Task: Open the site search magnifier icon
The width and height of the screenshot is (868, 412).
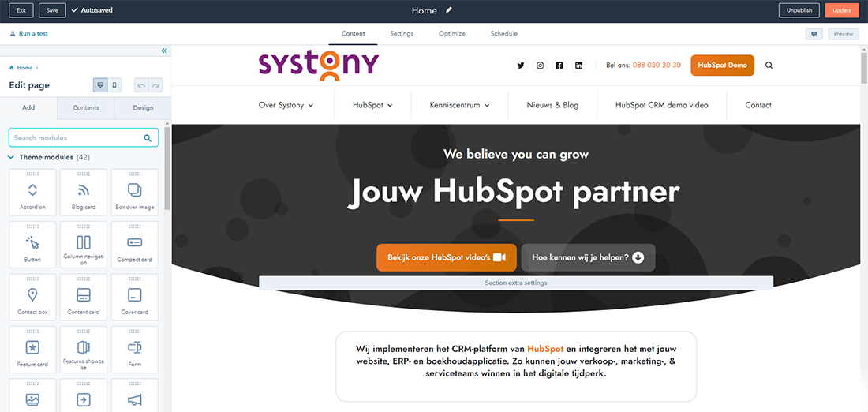Action: point(769,66)
